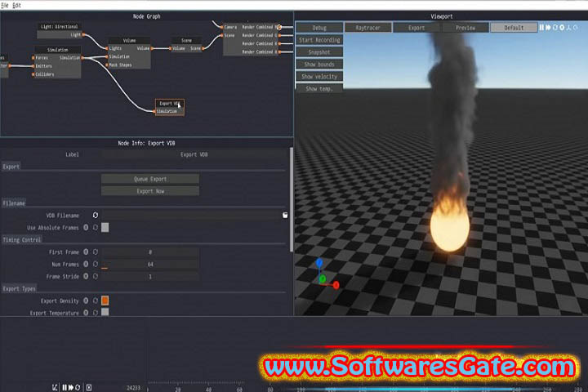Click the keyframe icon for Frame Stride
The height and width of the screenshot is (392, 588).
click(86, 276)
